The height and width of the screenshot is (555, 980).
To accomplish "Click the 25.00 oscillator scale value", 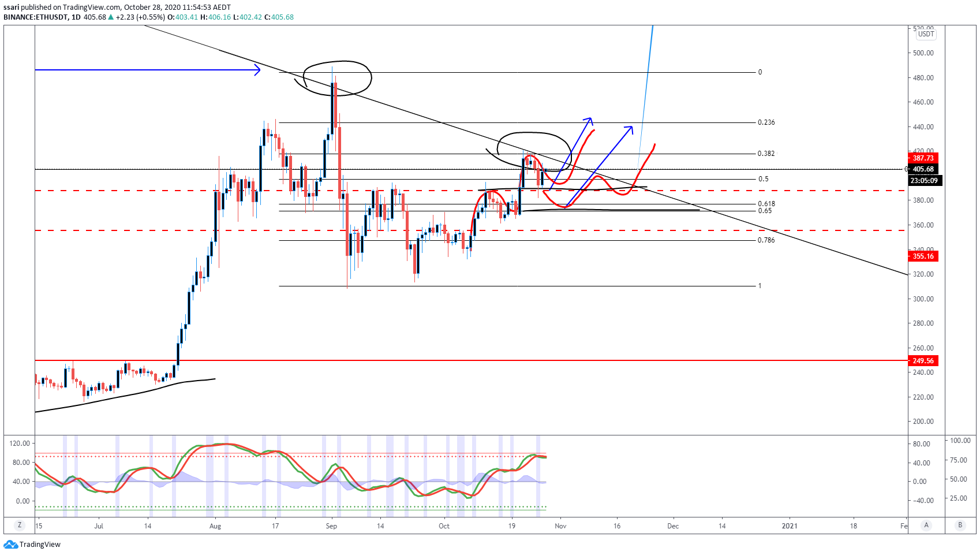I will 959,498.
